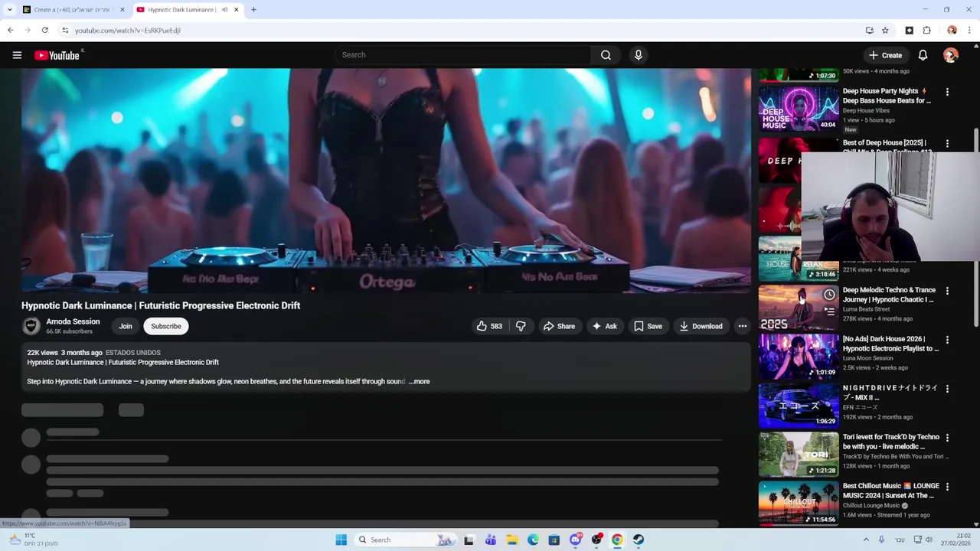Open the Ask AI feature
Screen dimensions: 980x551
coord(604,326)
